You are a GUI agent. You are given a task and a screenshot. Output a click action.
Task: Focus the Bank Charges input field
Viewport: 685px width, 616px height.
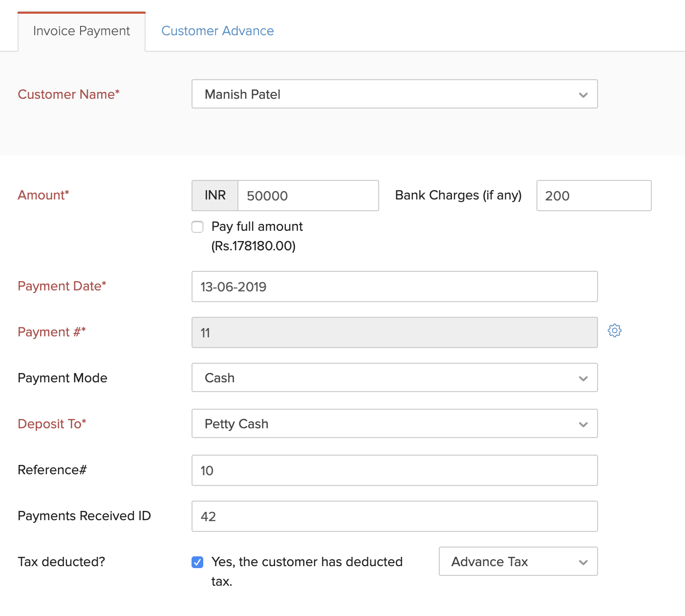click(x=593, y=196)
